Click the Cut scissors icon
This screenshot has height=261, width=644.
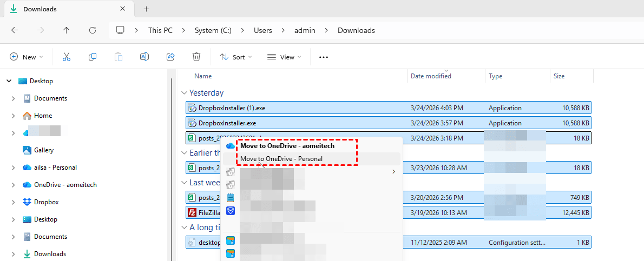click(x=67, y=57)
